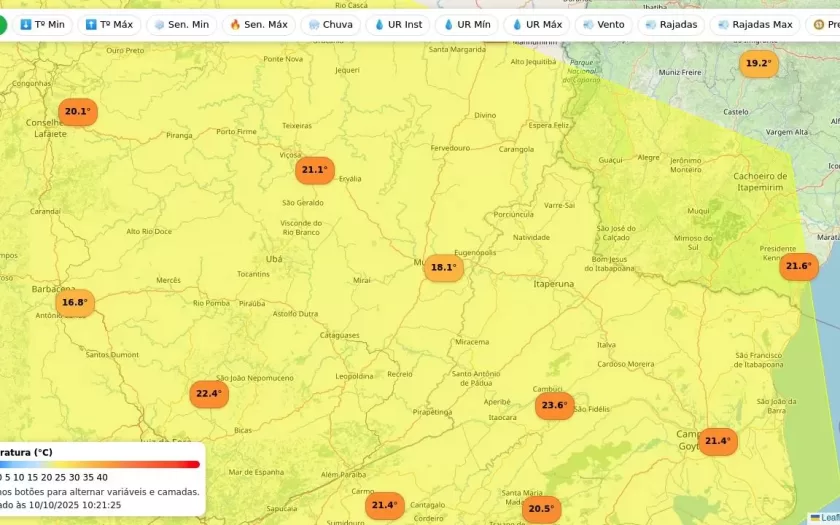Click the droplet icon on UR Mín
Image resolution: width=840 pixels, height=525 pixels.
(448, 25)
